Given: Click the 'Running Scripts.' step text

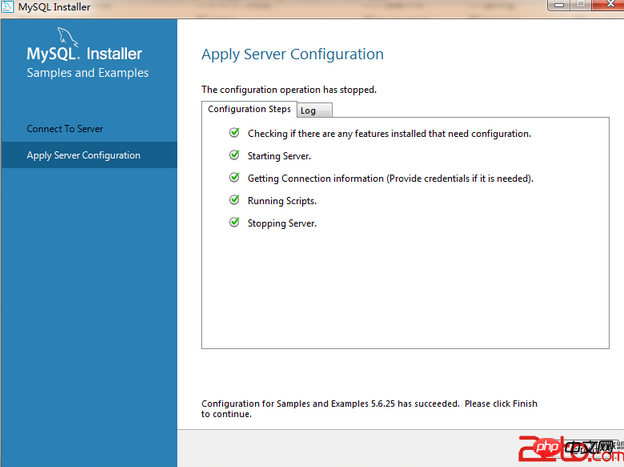Looking at the screenshot, I should (x=282, y=201).
